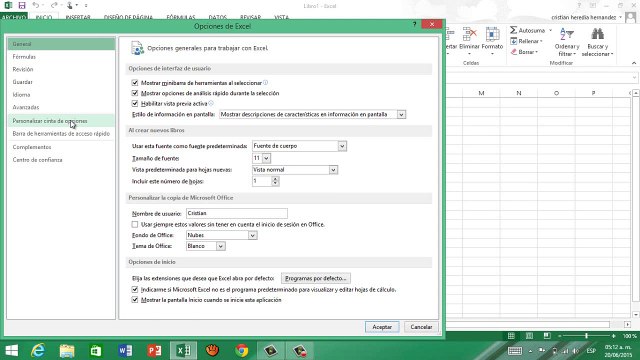Toggle Habilitar vista previa activa checkbox
This screenshot has width=640, height=360.
[135, 104]
